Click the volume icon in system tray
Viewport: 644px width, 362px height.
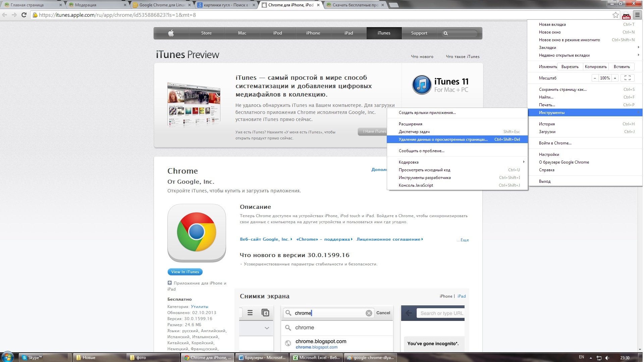point(607,358)
